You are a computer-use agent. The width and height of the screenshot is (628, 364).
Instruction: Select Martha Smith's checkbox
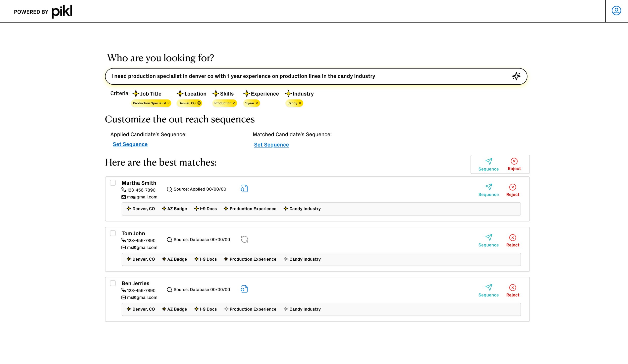(113, 183)
